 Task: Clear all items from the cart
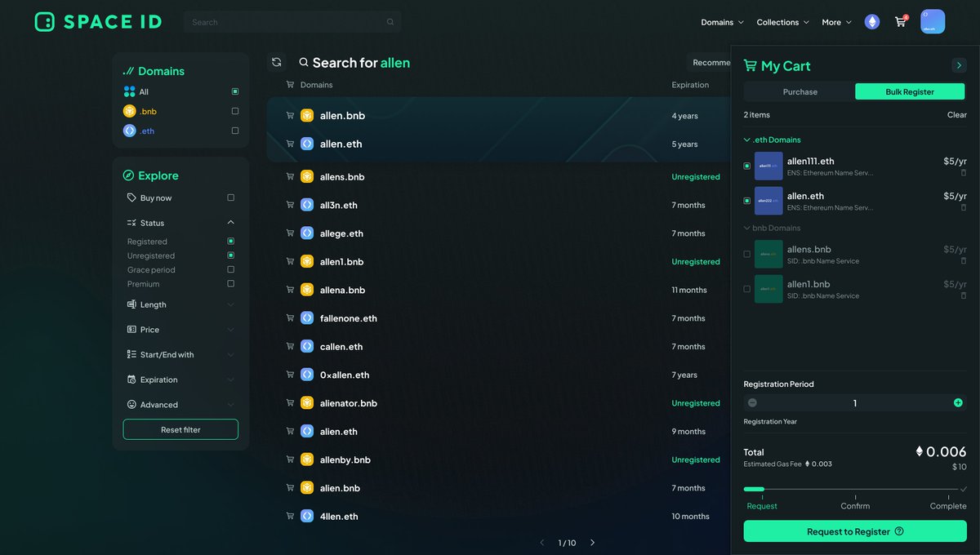coord(956,114)
